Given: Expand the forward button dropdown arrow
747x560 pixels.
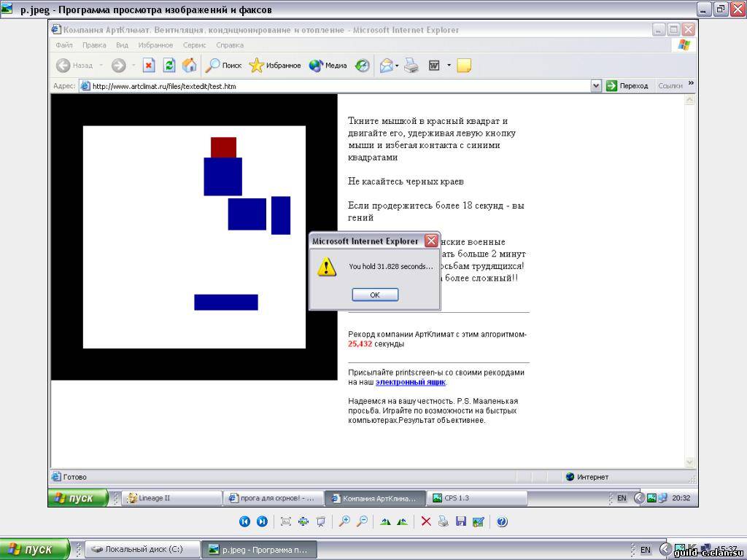Looking at the screenshot, I should (x=133, y=65).
